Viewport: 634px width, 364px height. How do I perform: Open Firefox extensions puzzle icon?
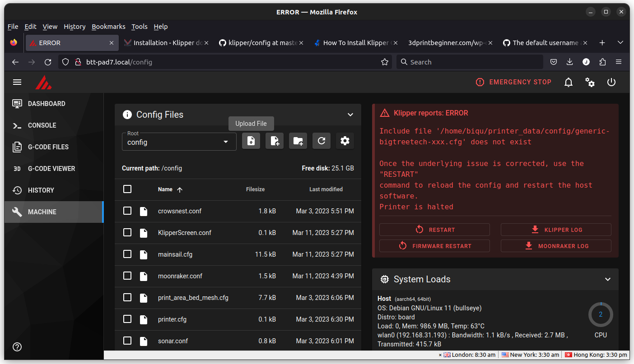[x=602, y=62]
